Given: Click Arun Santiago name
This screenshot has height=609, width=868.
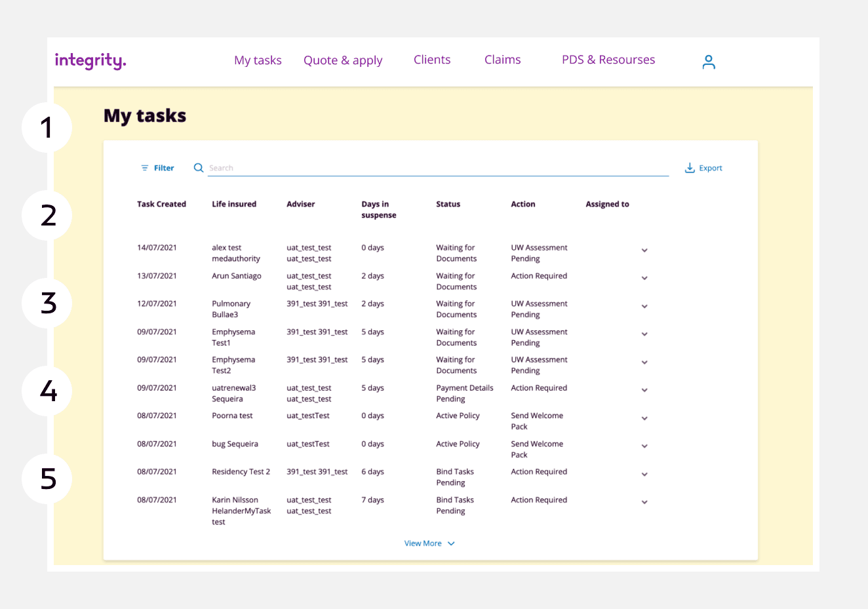Looking at the screenshot, I should click(237, 276).
